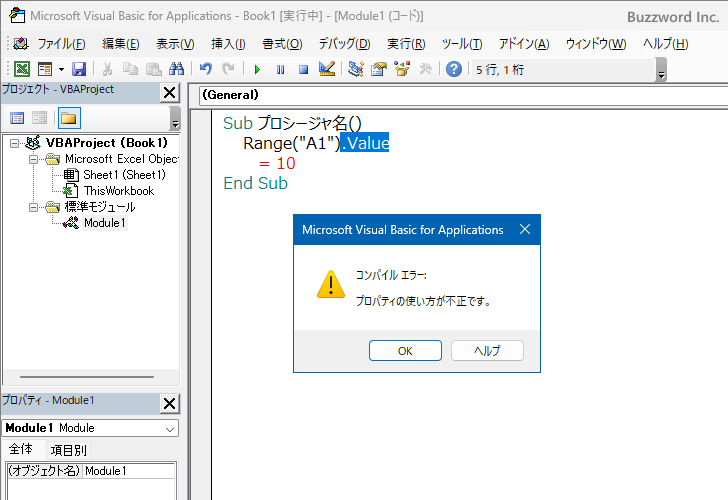Open the ウィンドウ(W) menu
Screen dimensions: 728x500
point(596,44)
